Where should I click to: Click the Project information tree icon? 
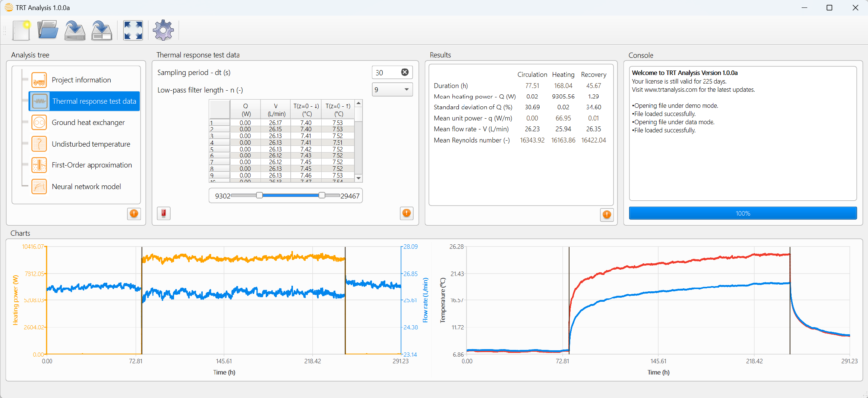[39, 80]
